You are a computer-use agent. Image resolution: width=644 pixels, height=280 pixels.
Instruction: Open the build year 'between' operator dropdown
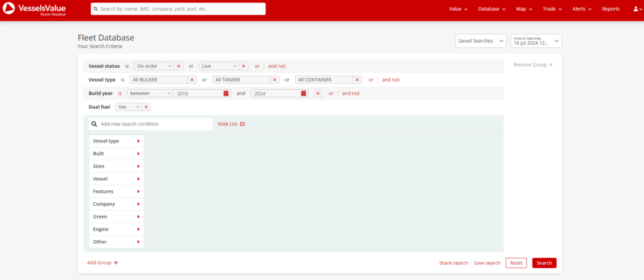(150, 94)
